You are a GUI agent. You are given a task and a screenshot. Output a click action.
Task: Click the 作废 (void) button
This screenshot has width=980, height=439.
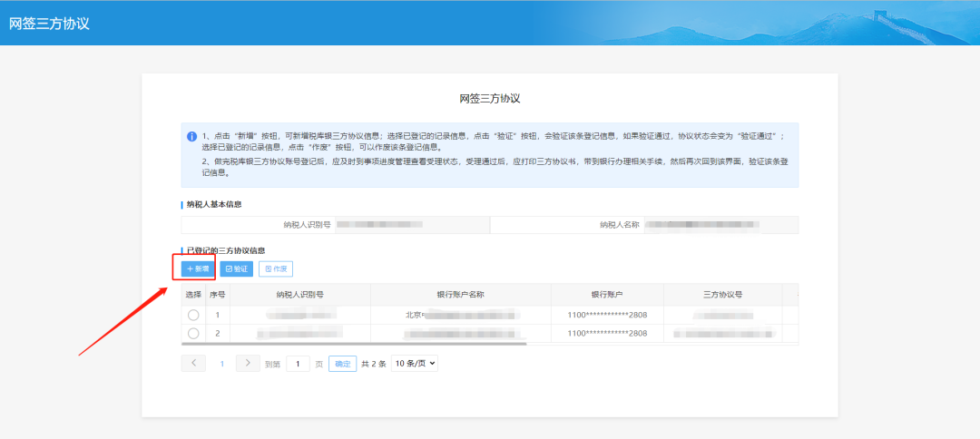[x=276, y=268]
